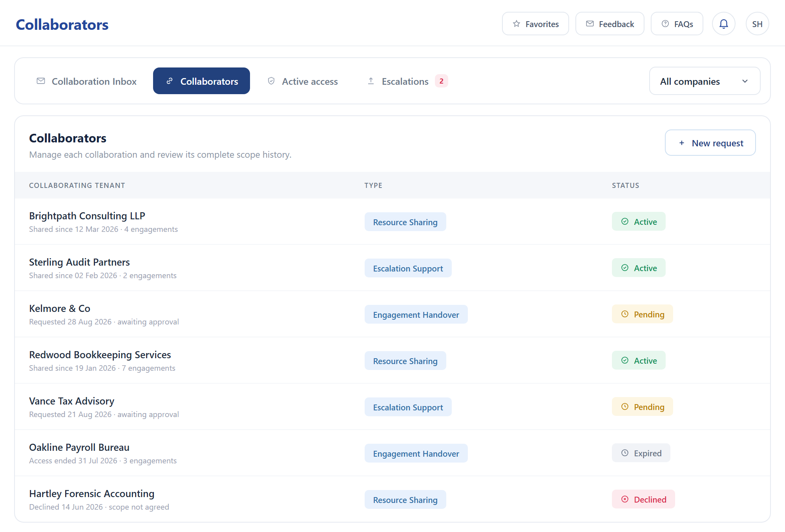Go to the Escalations tab
This screenshot has height=532, width=785.
[x=407, y=81]
